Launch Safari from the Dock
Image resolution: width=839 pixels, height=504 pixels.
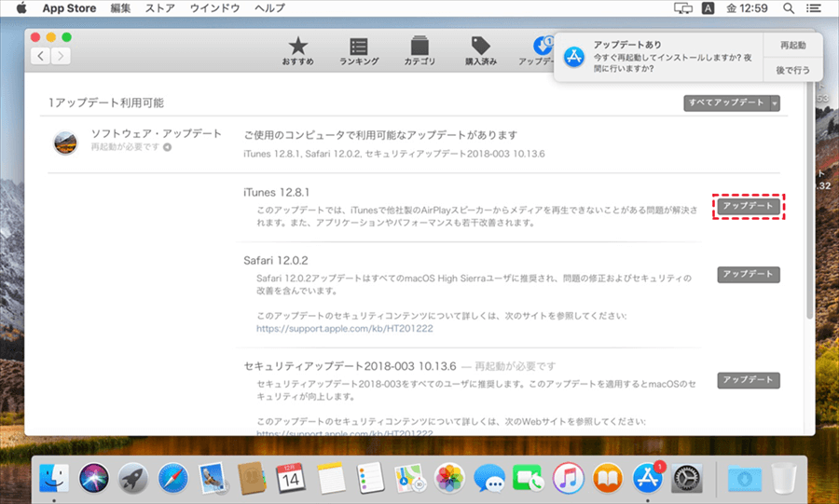pyautogui.click(x=172, y=479)
